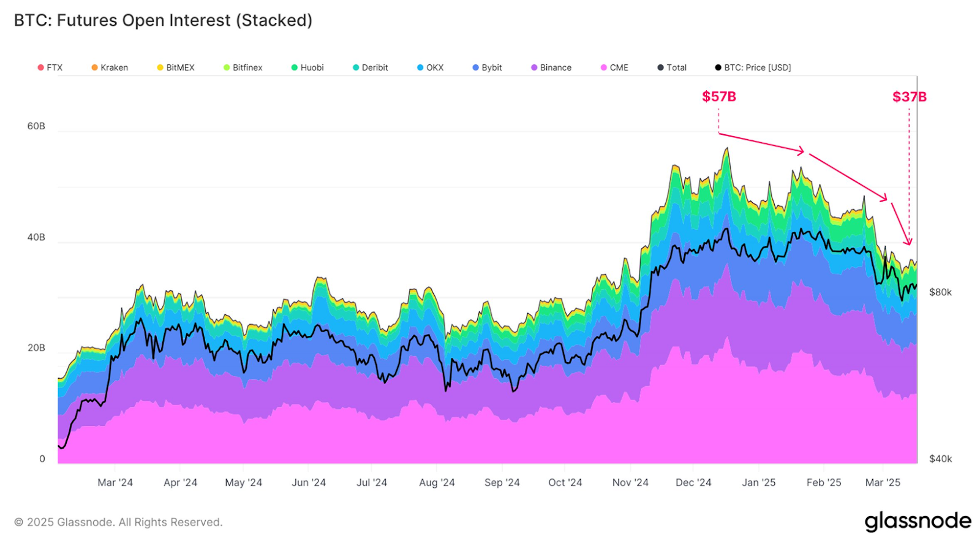Click the 40B y-axis label
Image resolution: width=980 pixels, height=538 pixels.
pyautogui.click(x=36, y=237)
